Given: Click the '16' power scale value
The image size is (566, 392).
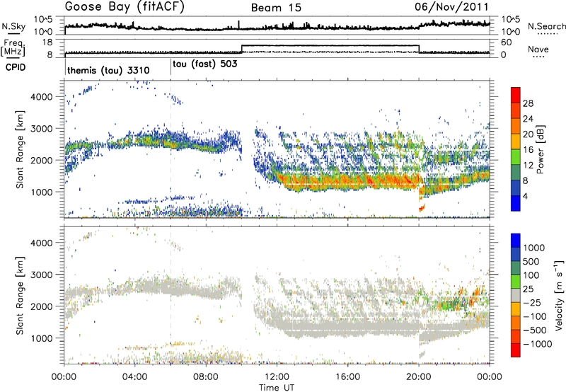Looking at the screenshot, I should (528, 150).
